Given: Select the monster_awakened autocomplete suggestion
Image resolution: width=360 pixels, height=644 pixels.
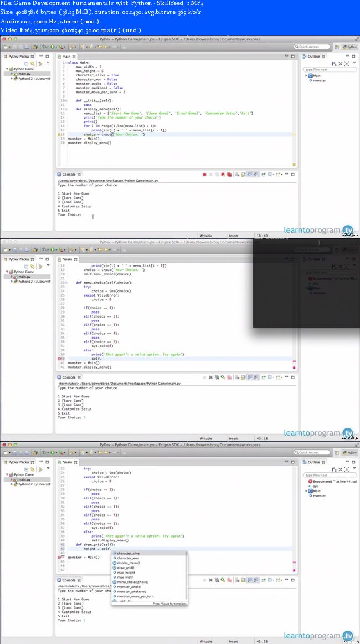Looking at the screenshot, I should click(130, 591).
